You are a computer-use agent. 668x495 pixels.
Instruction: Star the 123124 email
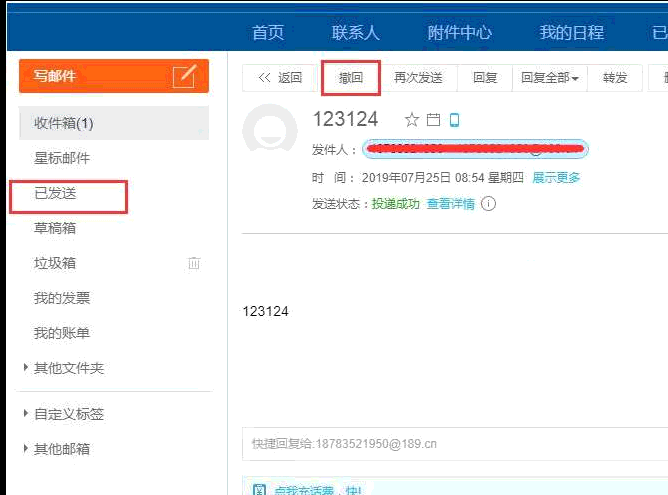(411, 120)
